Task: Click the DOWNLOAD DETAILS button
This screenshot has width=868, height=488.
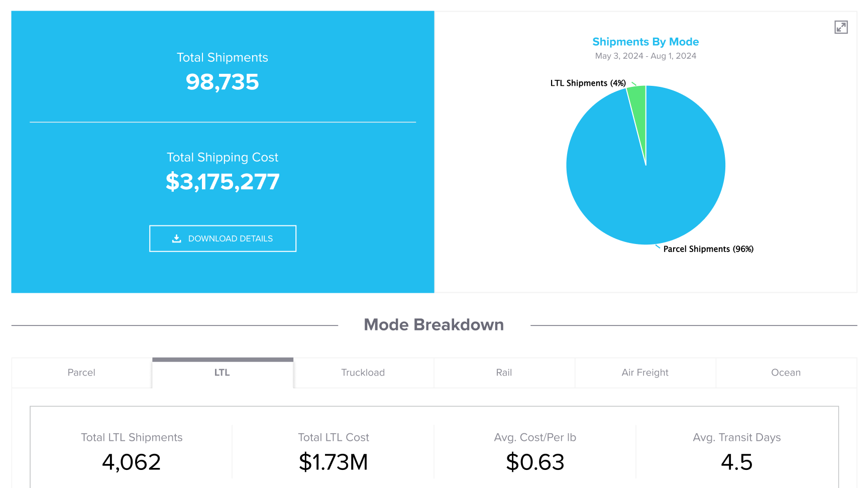Action: click(223, 238)
